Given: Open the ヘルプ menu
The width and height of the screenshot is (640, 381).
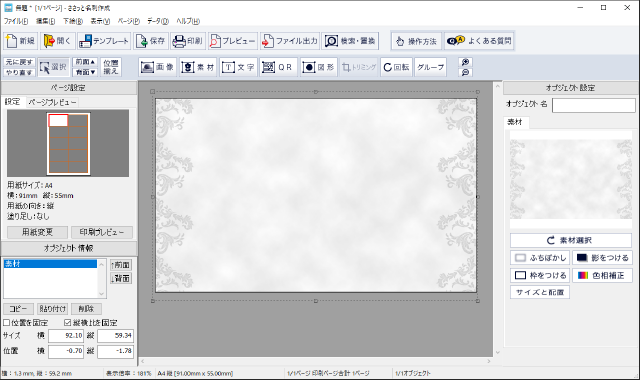Looking at the screenshot, I should click(188, 21).
